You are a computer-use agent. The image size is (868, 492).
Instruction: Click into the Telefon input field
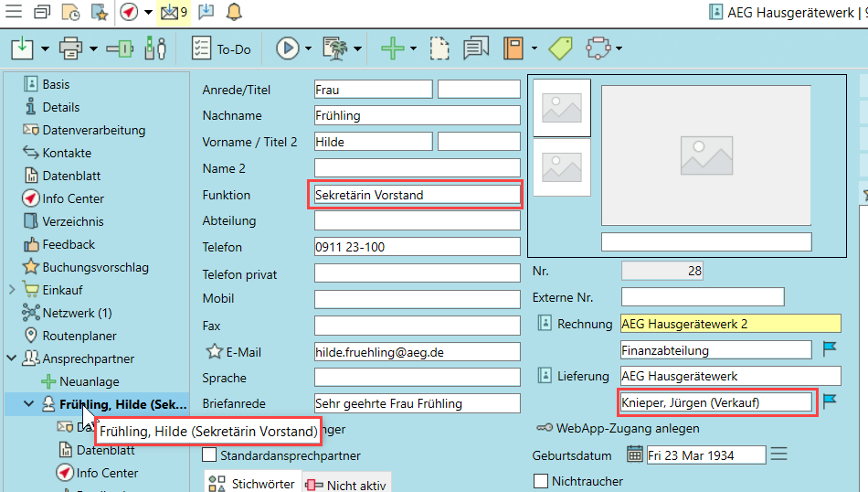(417, 247)
